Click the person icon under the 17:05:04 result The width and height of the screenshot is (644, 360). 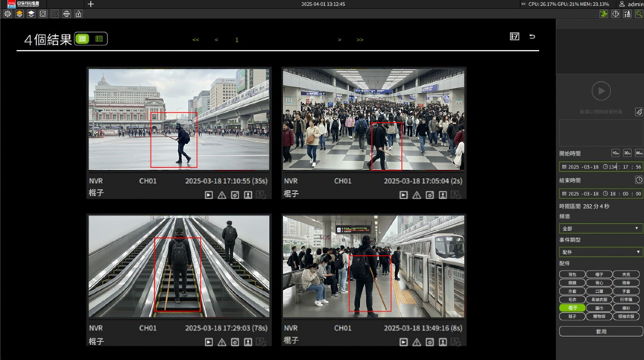point(443,195)
